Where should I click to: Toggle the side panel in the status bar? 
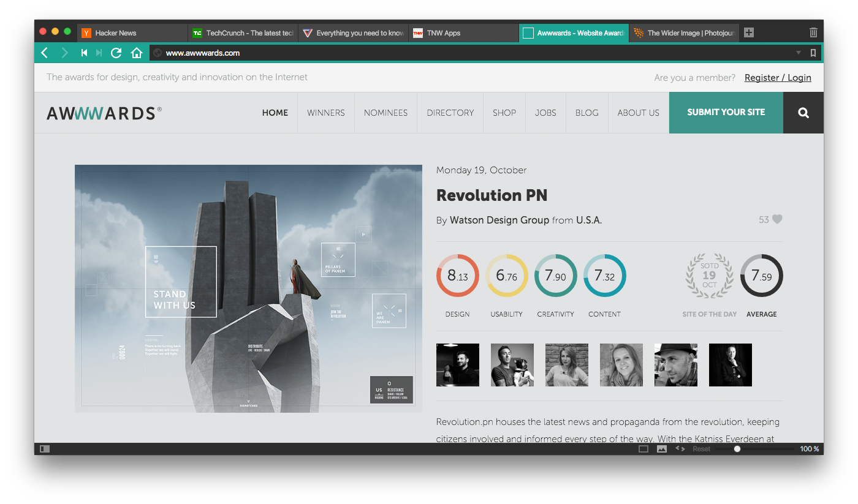(x=45, y=449)
